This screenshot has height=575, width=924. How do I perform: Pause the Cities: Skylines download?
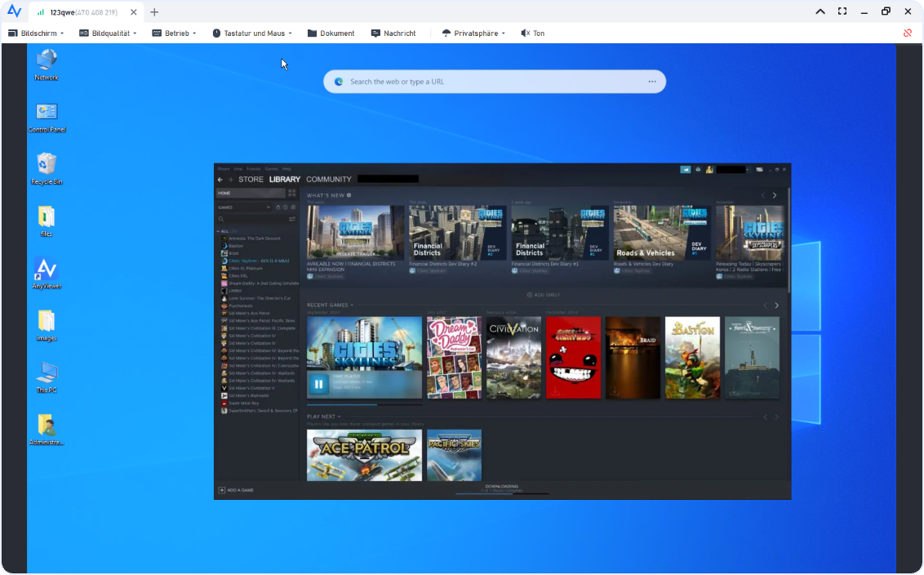coord(318,384)
